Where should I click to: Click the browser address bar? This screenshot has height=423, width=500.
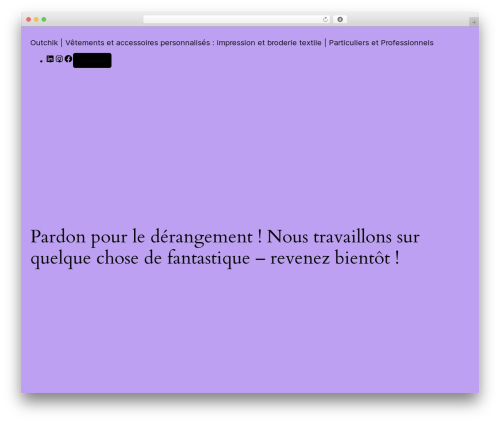point(237,20)
